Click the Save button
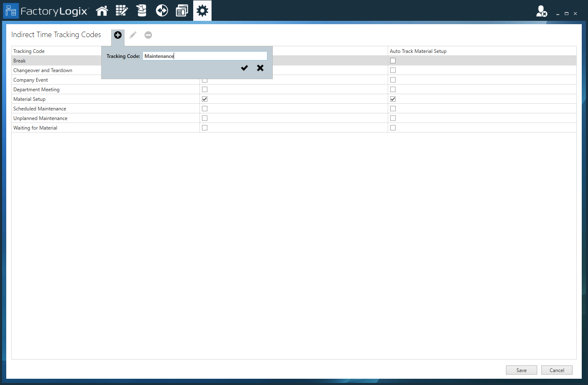Screen dimensions: 588x385 521,370
